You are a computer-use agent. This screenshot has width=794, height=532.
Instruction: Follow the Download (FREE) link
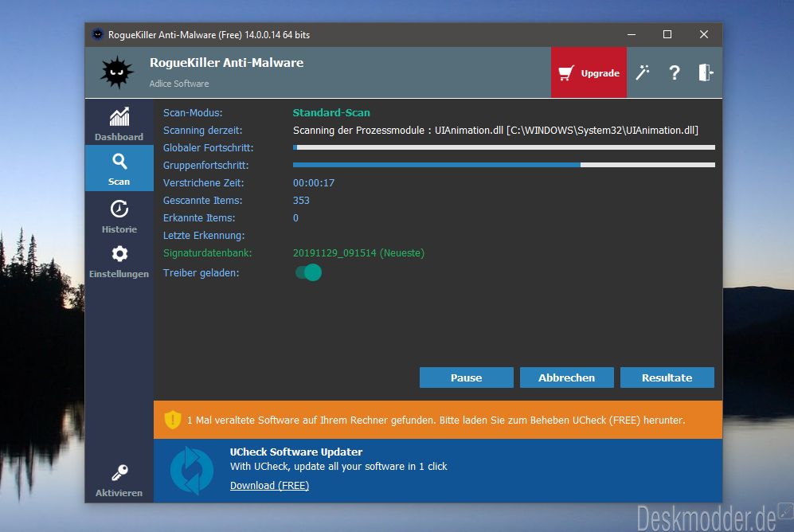269,486
